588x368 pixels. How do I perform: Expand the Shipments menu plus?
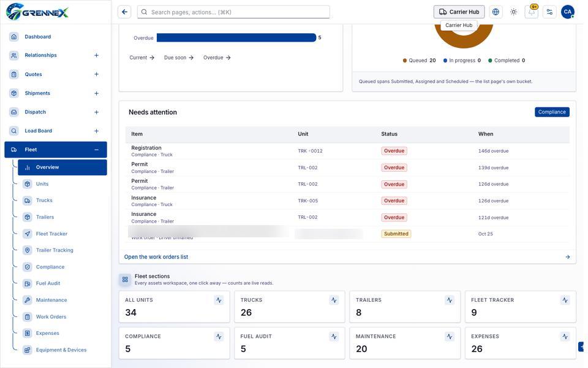click(x=96, y=93)
